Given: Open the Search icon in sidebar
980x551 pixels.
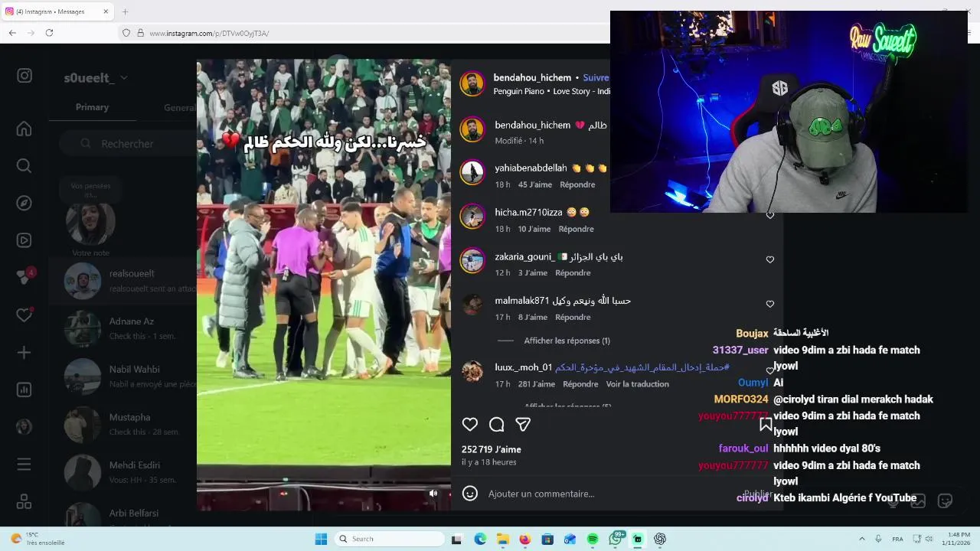Looking at the screenshot, I should pos(24,166).
